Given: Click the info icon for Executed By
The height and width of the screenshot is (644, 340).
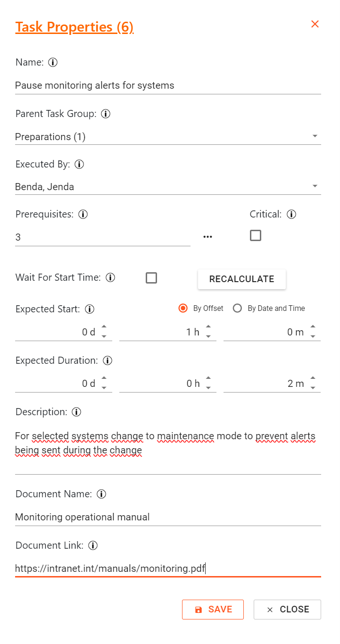Looking at the screenshot, I should (x=79, y=164).
